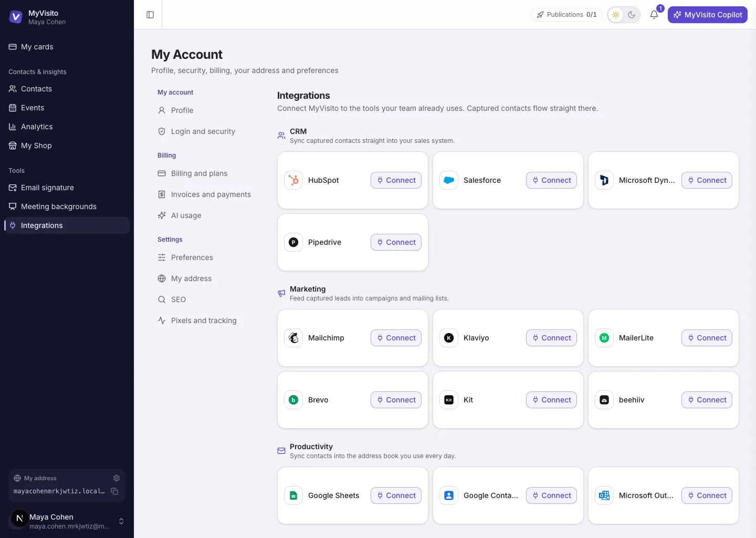Click the mayacohenmrkjwtiz.local address text
This screenshot has width=756, height=538.
pos(59,491)
